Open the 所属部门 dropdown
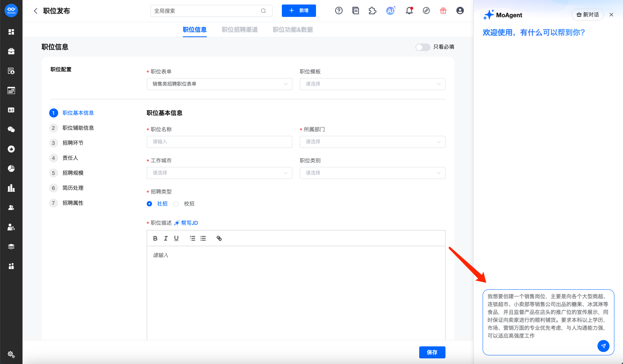Viewport: 623px width, 364px height. pyautogui.click(x=373, y=142)
